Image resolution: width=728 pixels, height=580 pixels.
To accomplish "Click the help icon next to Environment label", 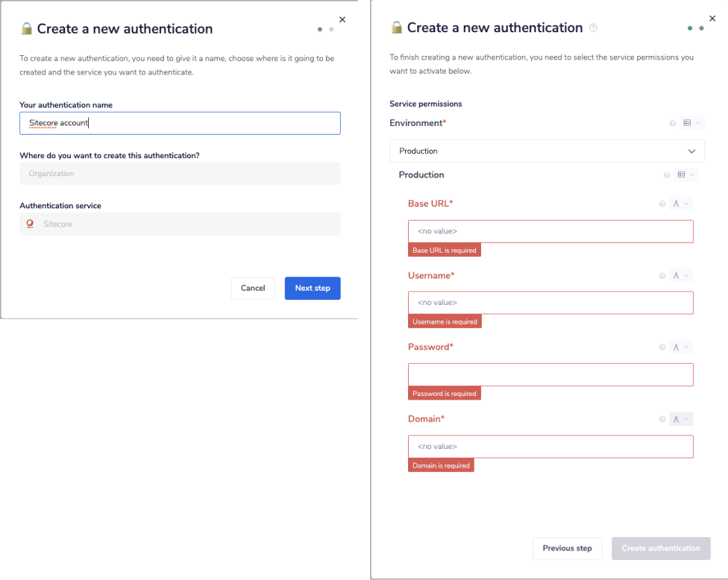I will 672,122.
